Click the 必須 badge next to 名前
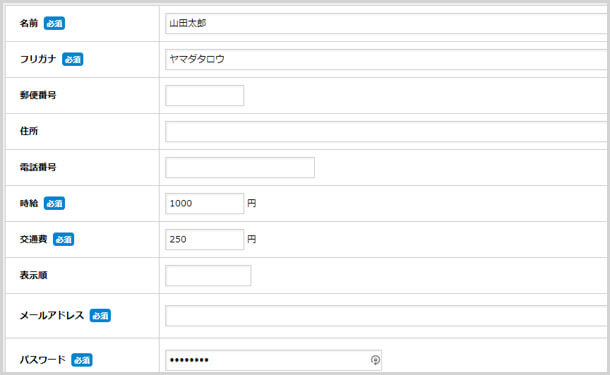610x375 pixels. (x=54, y=23)
